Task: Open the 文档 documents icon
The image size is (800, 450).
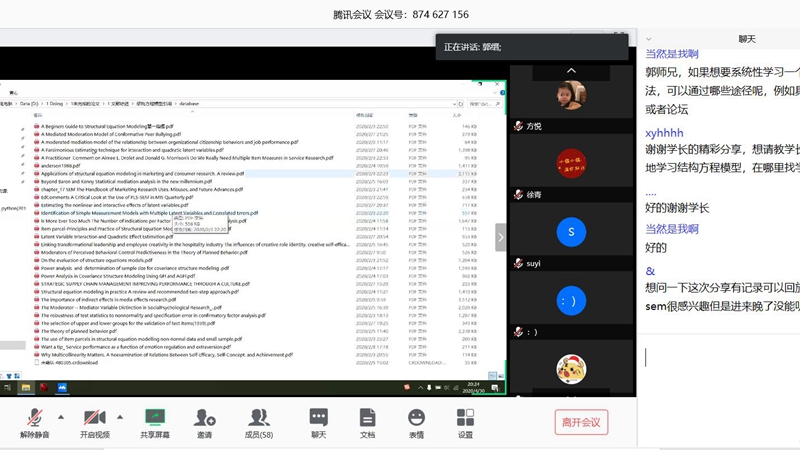Action: 367,417
